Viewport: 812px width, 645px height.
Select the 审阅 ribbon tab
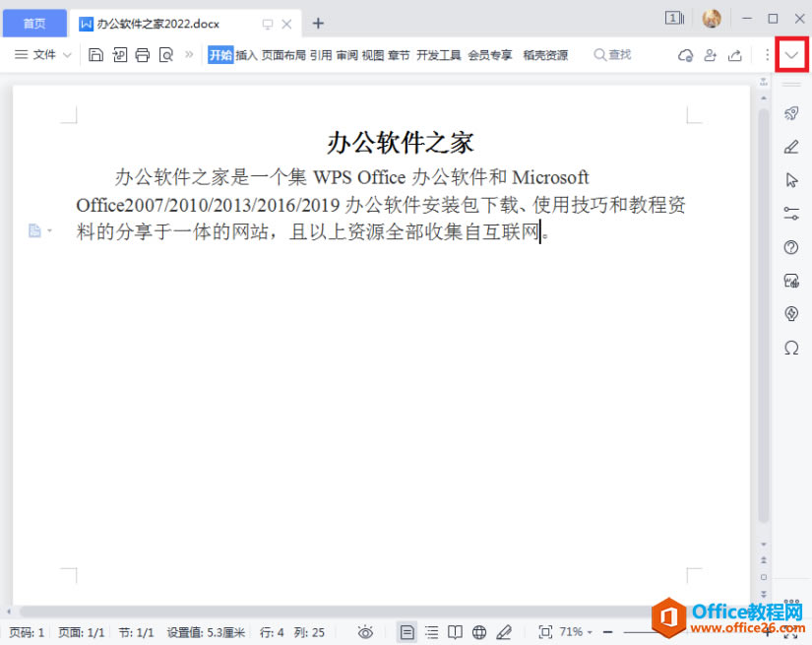[x=347, y=55]
